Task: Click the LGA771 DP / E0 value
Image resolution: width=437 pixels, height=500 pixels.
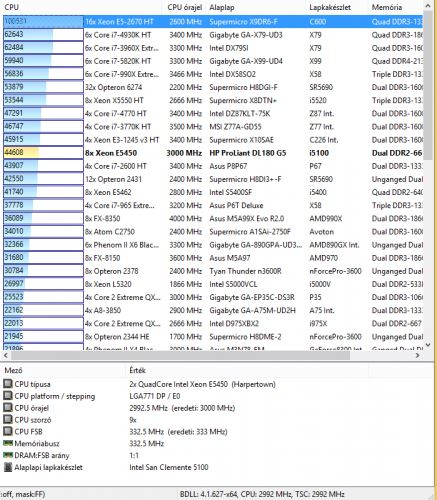Action: pos(155,396)
